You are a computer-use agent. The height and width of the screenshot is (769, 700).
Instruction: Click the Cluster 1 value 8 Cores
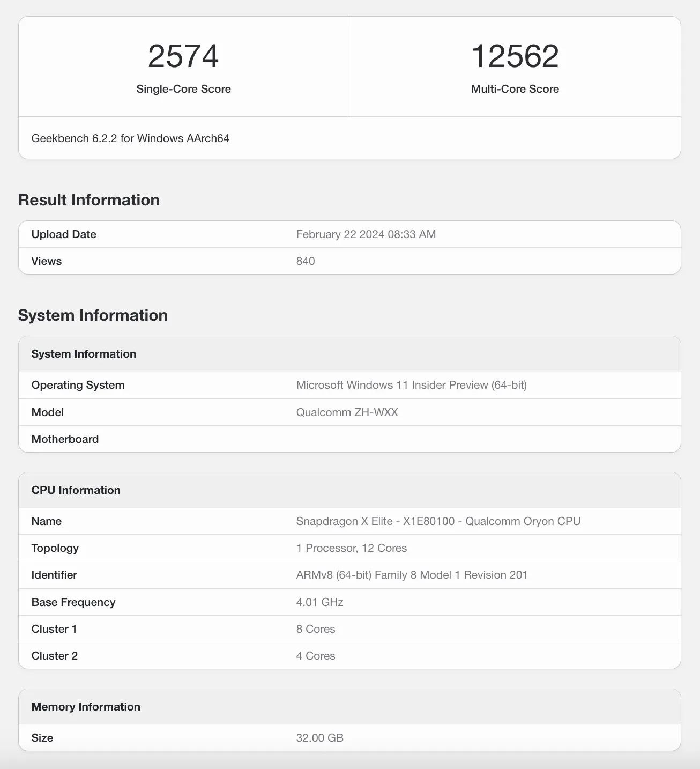click(x=316, y=629)
